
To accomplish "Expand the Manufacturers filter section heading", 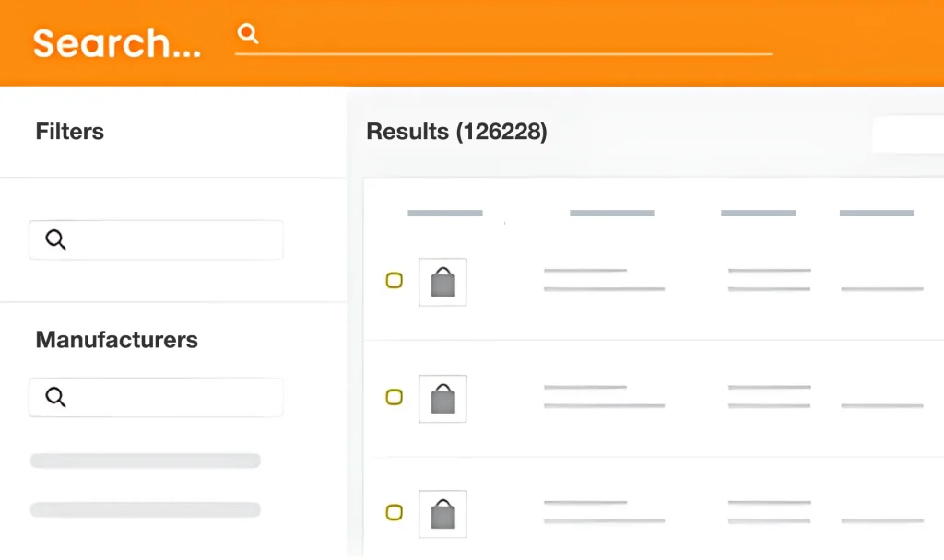I will coord(117,340).
